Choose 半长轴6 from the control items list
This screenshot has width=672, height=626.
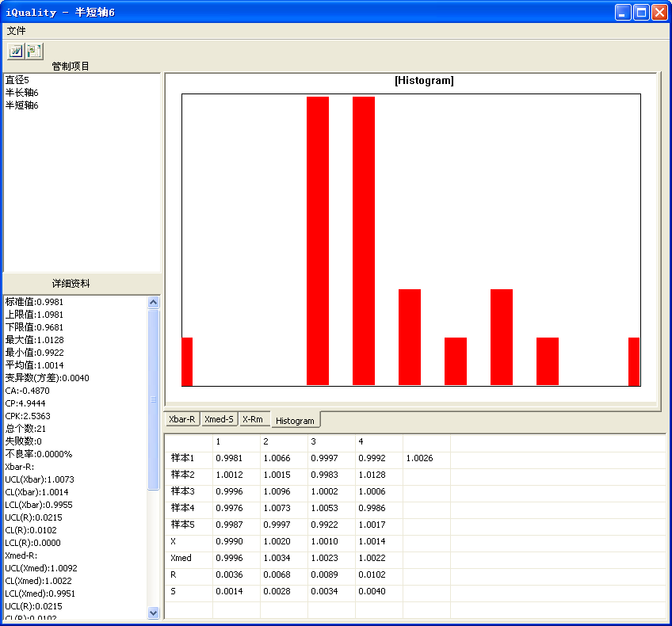22,93
